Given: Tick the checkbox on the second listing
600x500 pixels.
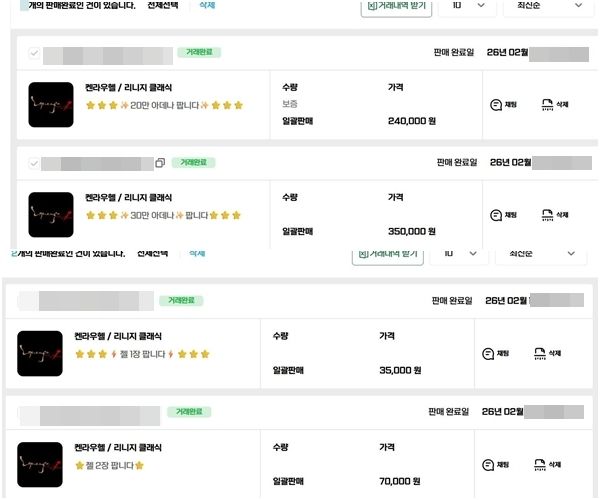Looking at the screenshot, I should 34,162.
